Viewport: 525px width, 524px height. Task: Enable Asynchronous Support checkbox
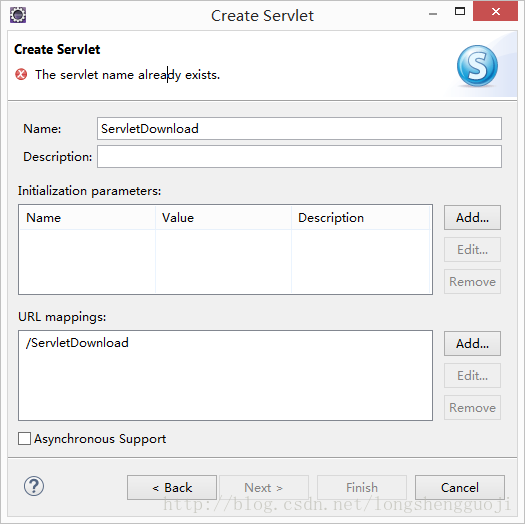coord(24,439)
